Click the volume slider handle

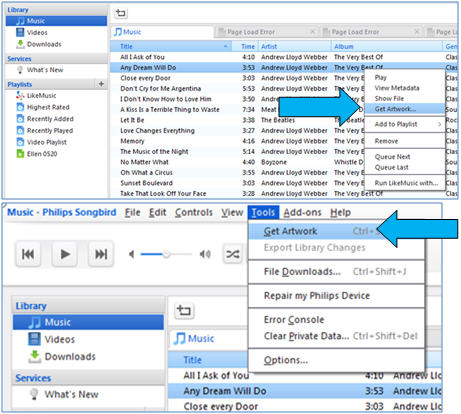[x=166, y=254]
